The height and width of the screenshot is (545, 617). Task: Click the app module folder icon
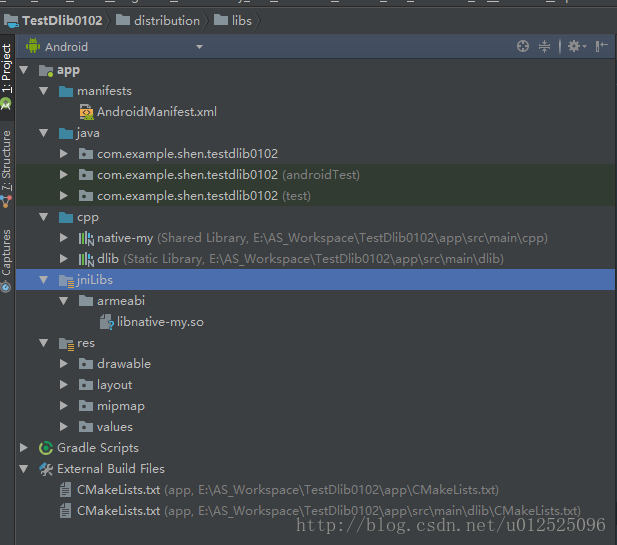pos(46,70)
